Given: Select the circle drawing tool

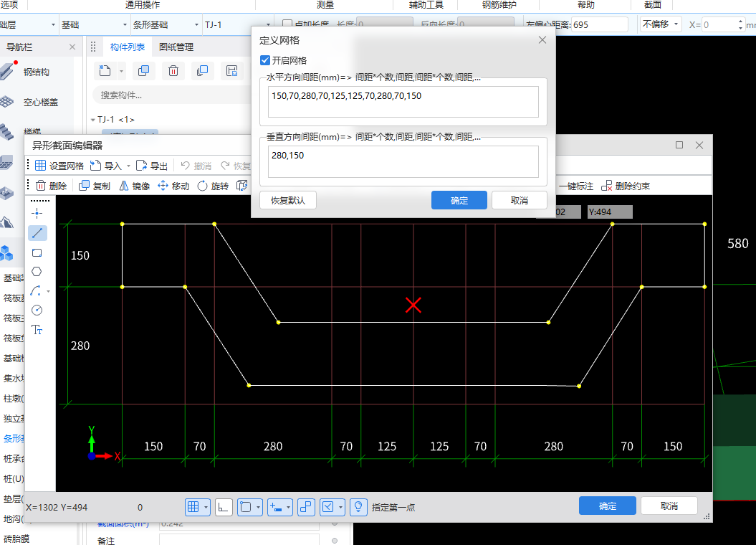Looking at the screenshot, I should pos(37,310).
